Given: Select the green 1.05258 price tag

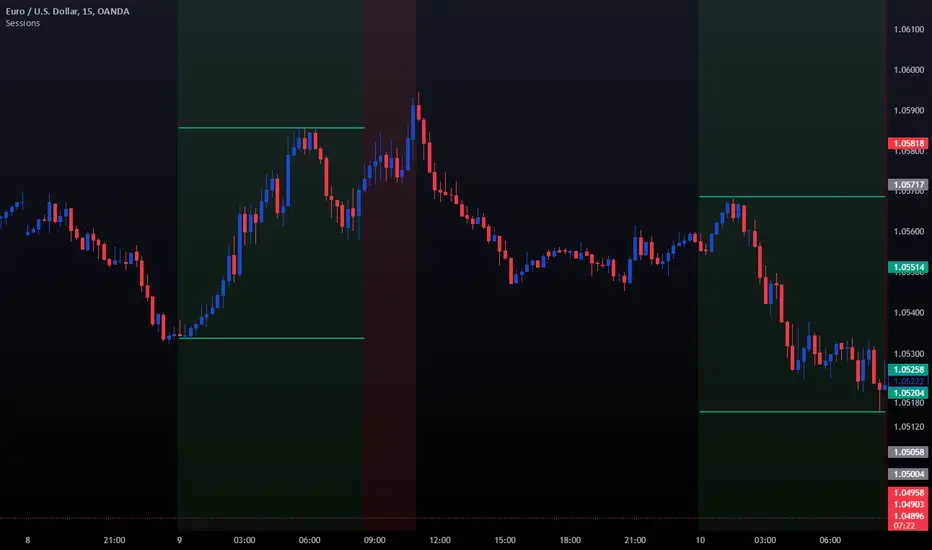Looking at the screenshot, I should (908, 370).
